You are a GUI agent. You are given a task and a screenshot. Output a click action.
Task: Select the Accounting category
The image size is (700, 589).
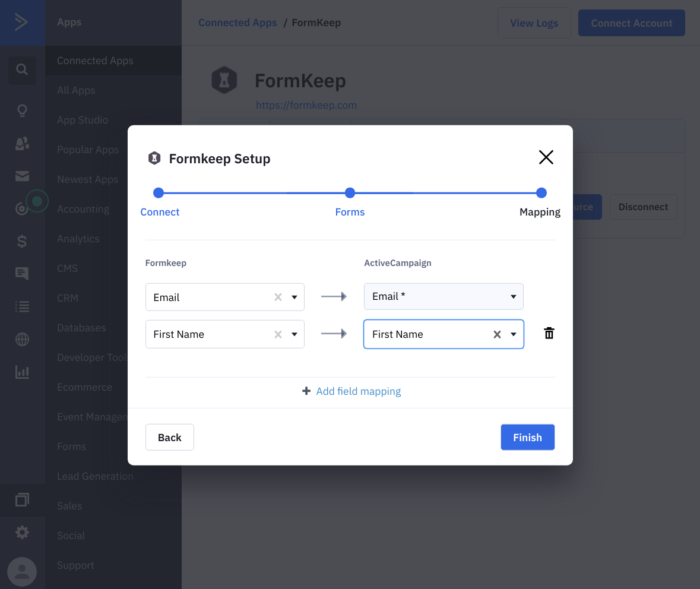pos(83,209)
